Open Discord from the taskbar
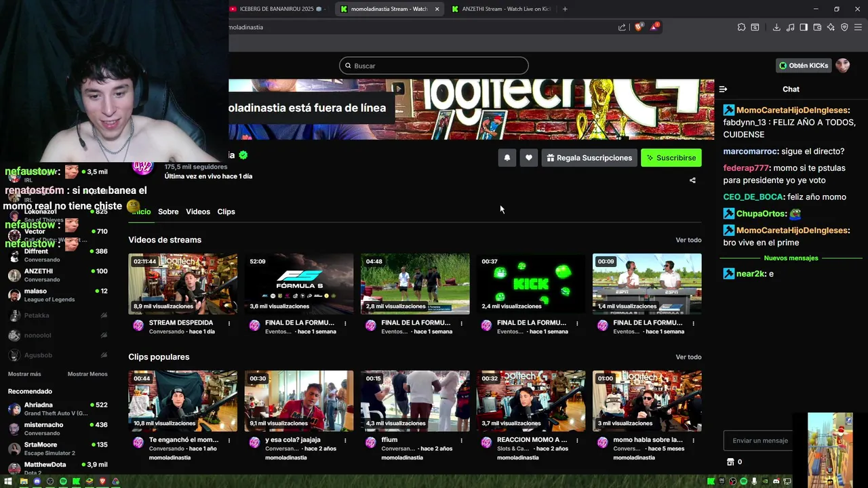This screenshot has width=868, height=488. [x=37, y=481]
